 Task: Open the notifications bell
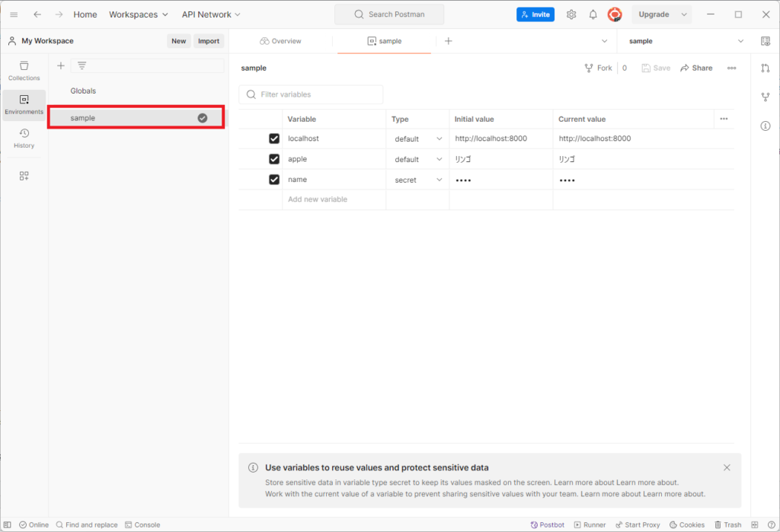(593, 14)
